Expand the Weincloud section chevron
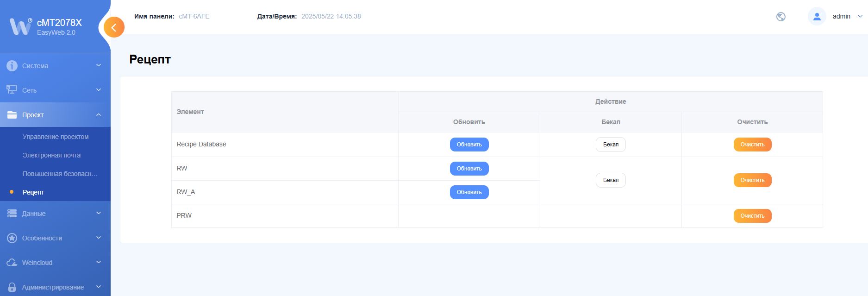The width and height of the screenshot is (868, 296). click(99, 263)
